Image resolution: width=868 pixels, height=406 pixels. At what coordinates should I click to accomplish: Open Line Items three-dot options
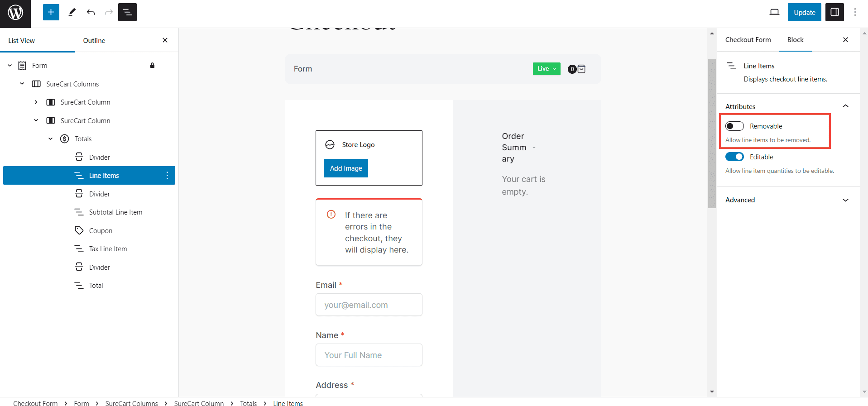tap(167, 176)
